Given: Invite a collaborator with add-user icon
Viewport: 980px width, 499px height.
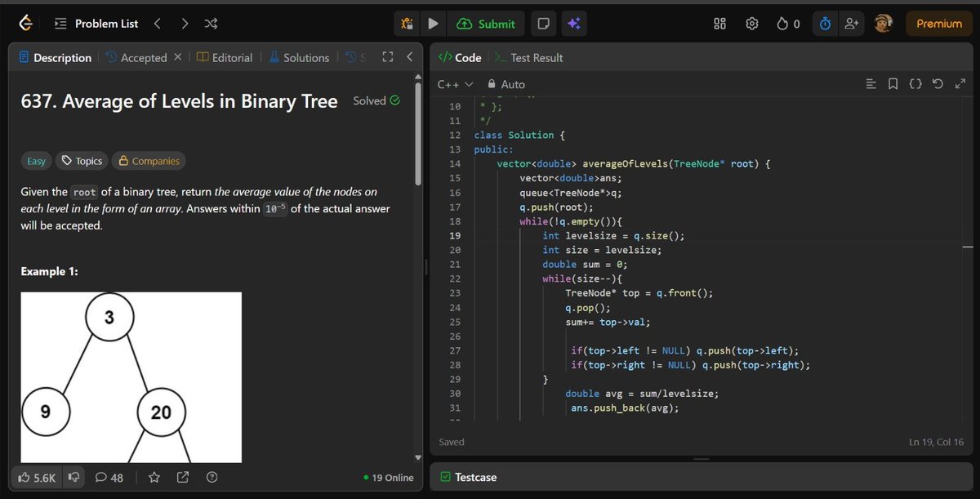Looking at the screenshot, I should [852, 24].
